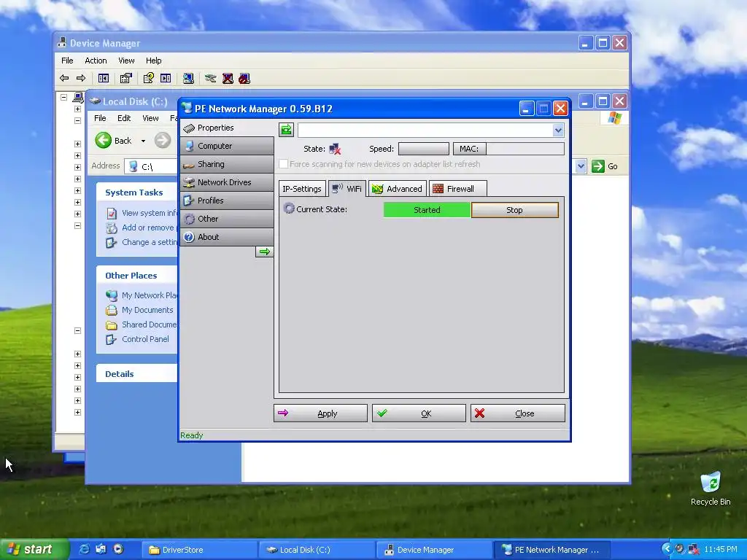Click the Close button with red X
Image resolution: width=747 pixels, height=560 pixels.
tap(518, 413)
